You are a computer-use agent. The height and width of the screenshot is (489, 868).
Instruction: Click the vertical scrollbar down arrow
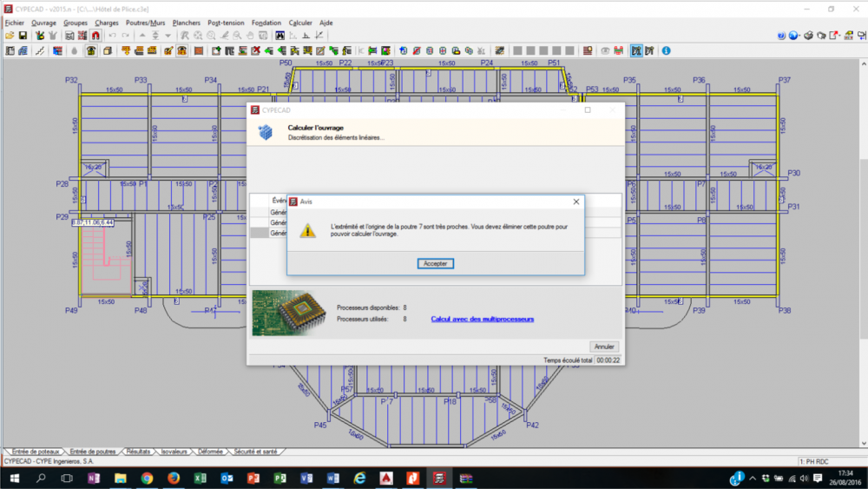tap(864, 443)
